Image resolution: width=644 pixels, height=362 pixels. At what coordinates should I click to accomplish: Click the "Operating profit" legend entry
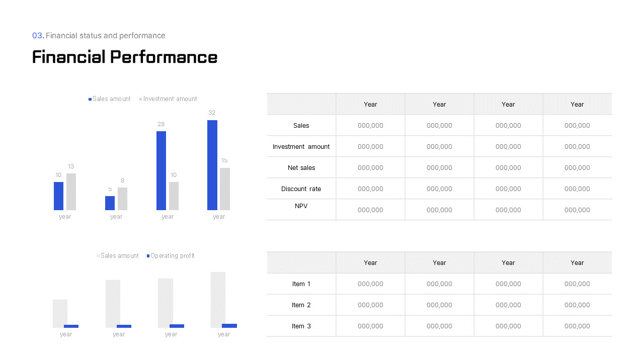(x=173, y=256)
